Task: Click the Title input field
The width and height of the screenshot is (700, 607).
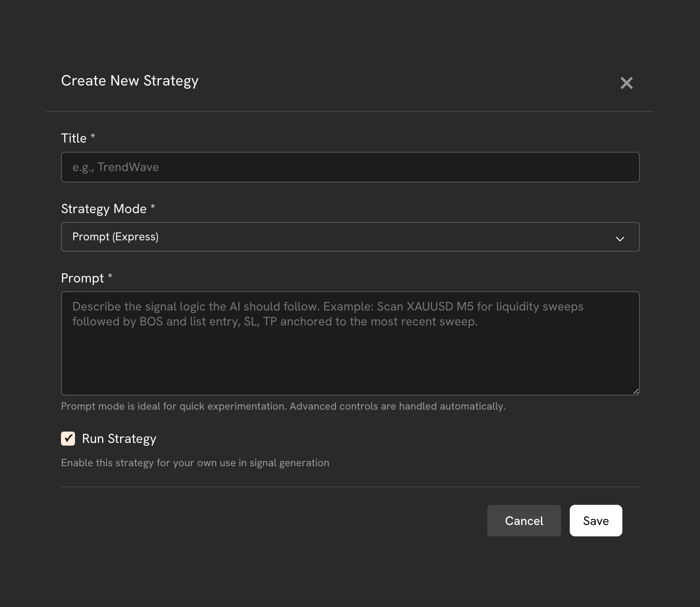Action: click(x=350, y=167)
